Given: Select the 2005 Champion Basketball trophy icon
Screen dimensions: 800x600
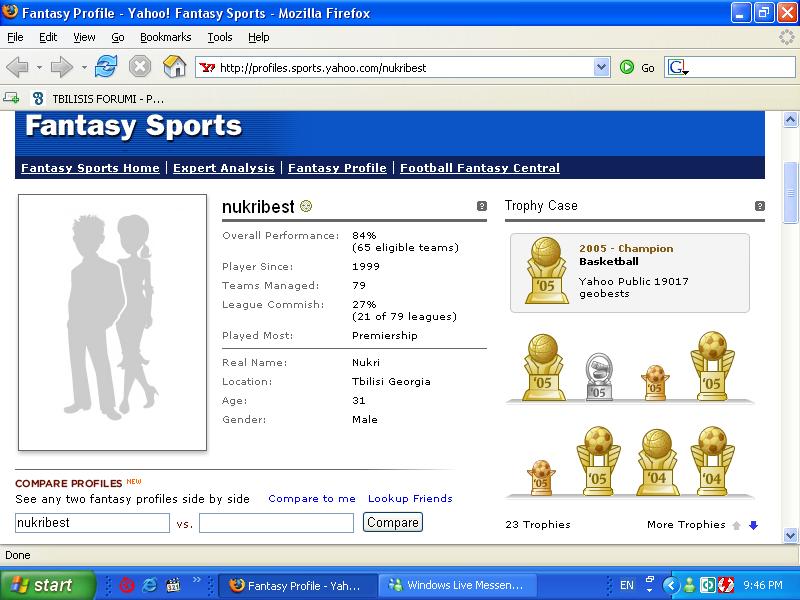Looking at the screenshot, I should pyautogui.click(x=546, y=270).
